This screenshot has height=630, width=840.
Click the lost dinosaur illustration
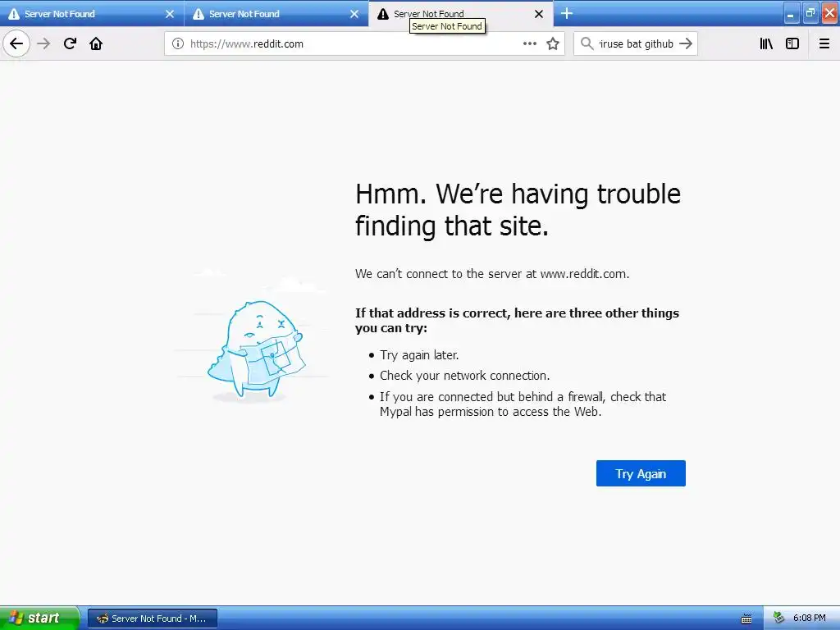click(x=256, y=349)
